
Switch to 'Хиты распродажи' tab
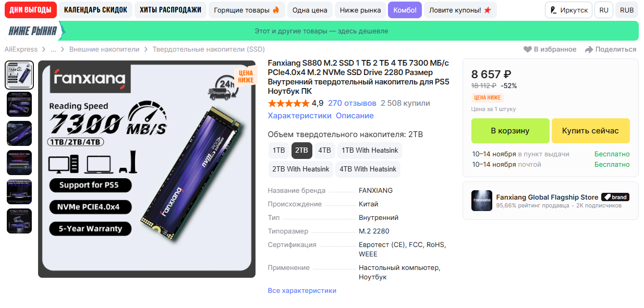(171, 10)
